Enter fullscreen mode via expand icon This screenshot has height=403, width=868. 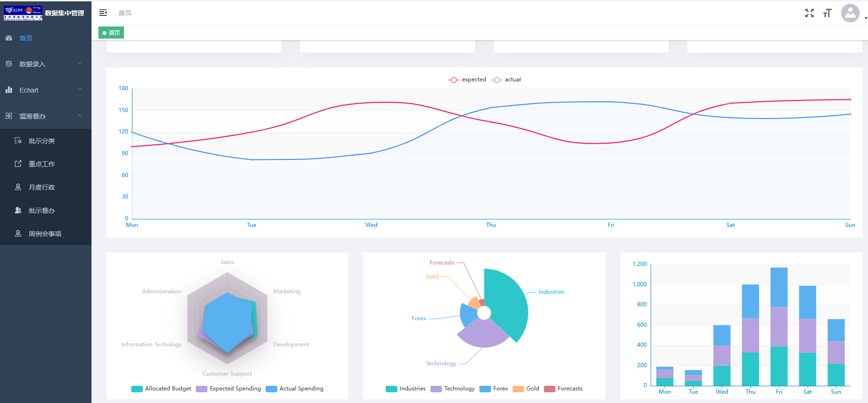[809, 13]
